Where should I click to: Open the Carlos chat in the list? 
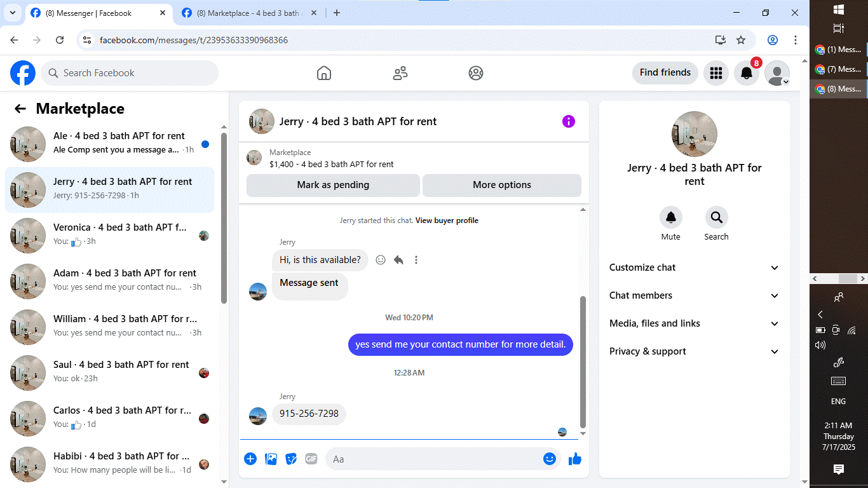pyautogui.click(x=109, y=419)
